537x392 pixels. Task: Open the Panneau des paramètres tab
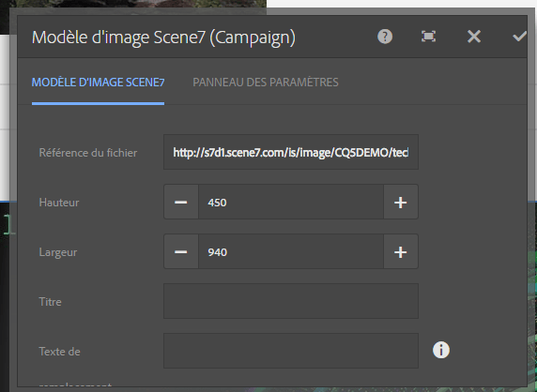click(266, 83)
